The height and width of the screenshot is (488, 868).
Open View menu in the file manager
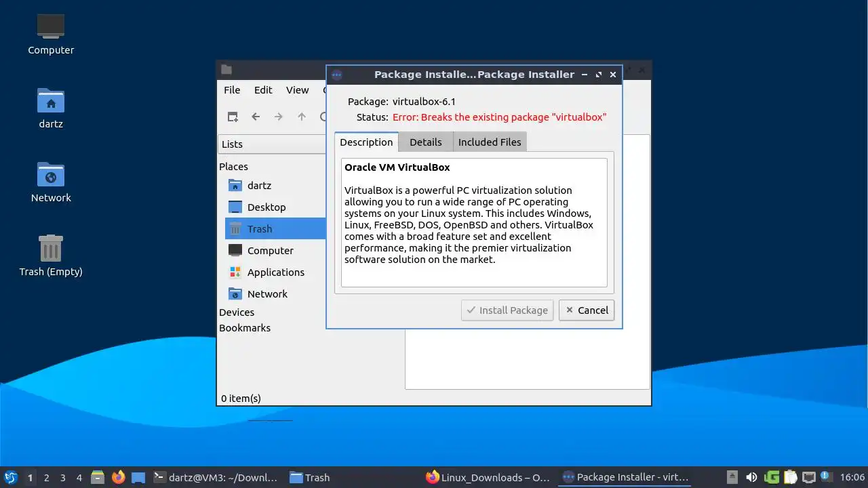pos(297,89)
